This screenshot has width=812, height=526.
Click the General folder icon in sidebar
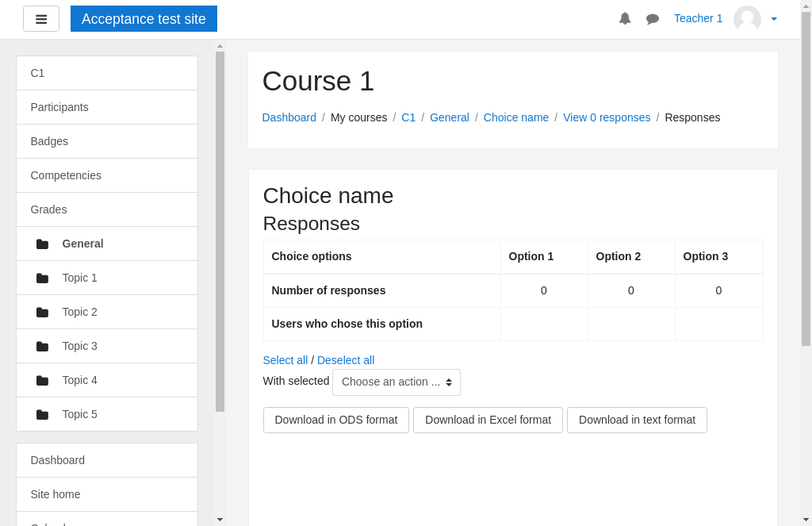(43, 244)
